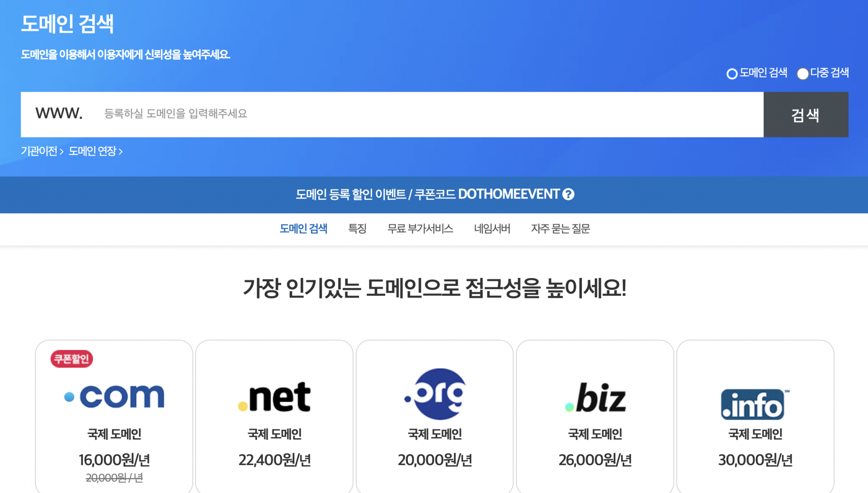868x493 pixels.
Task: Select the 다중 검색 radio option
Action: click(x=802, y=73)
